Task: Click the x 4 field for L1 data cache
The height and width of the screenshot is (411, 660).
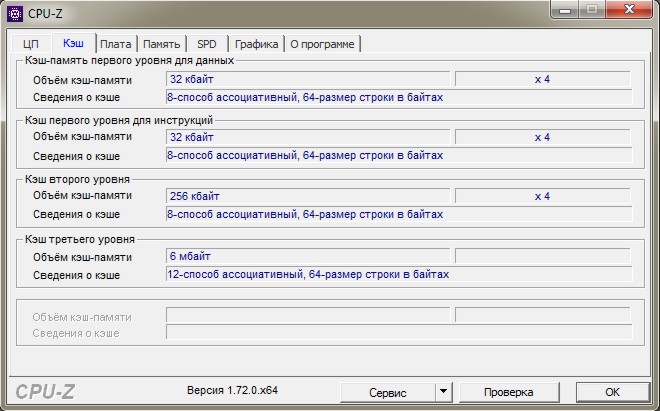Action: [x=543, y=79]
